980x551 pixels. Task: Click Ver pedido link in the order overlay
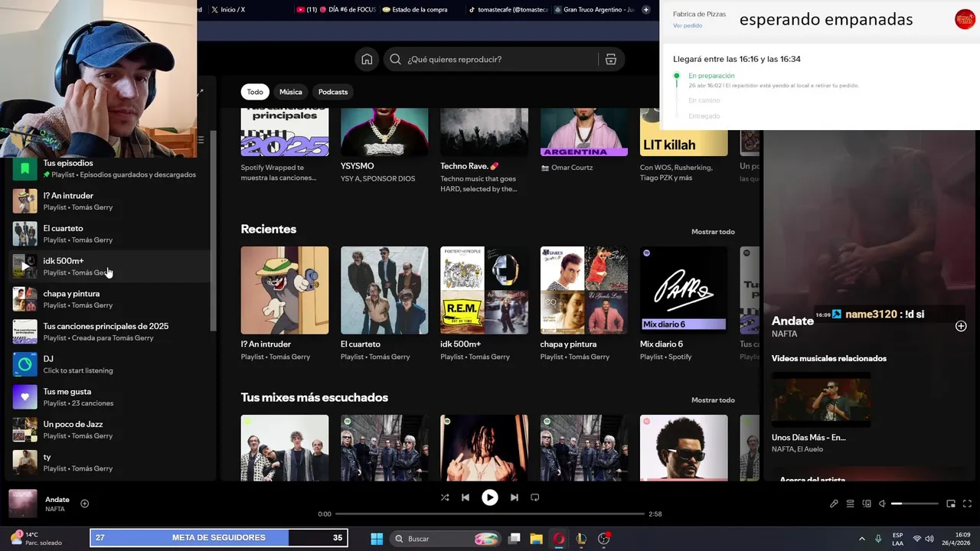(x=688, y=25)
